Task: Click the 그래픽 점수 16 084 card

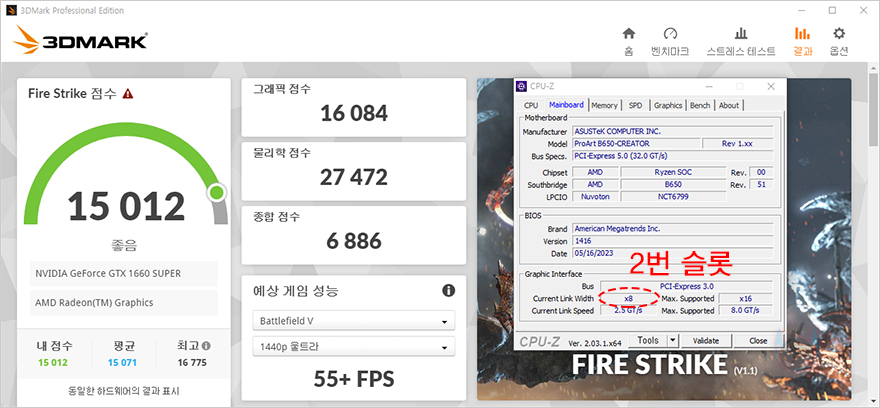Action: [354, 107]
